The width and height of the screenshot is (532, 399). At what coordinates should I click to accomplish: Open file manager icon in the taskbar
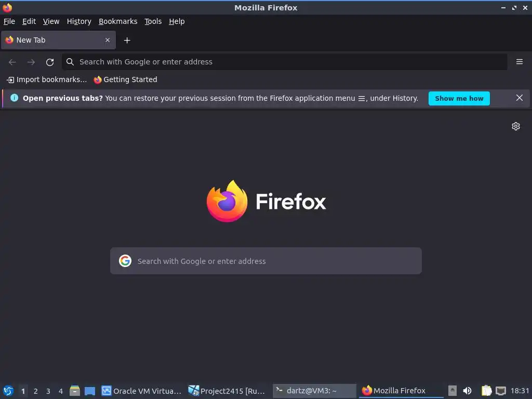click(75, 391)
